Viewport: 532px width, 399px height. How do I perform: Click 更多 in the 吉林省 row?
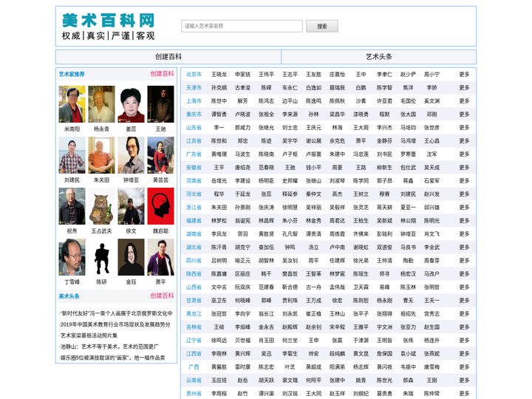(464, 327)
